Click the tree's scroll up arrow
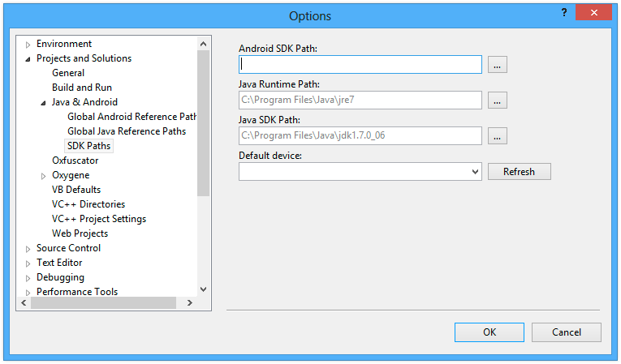The image size is (621, 364). 204,44
